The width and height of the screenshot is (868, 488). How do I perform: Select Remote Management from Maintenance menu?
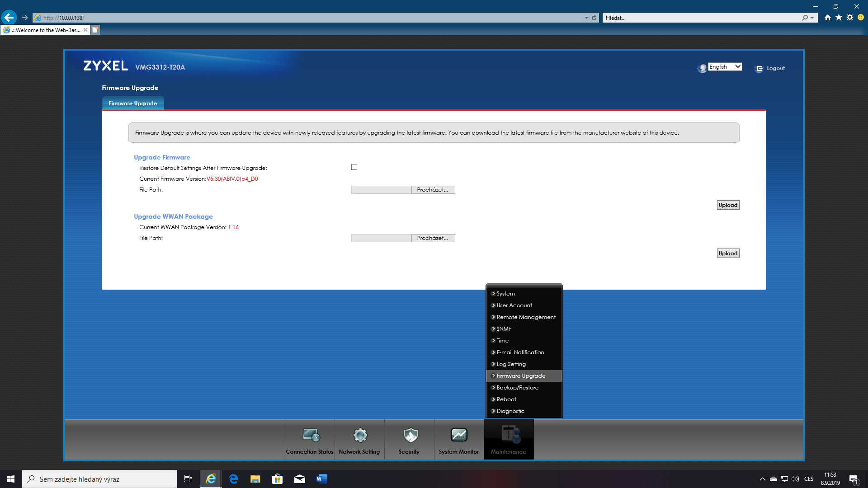coord(526,317)
